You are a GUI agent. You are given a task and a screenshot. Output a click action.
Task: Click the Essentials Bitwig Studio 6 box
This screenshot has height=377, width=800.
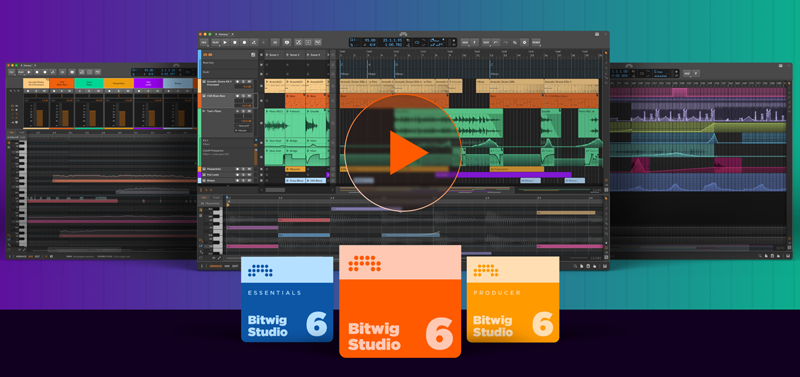pos(287,299)
